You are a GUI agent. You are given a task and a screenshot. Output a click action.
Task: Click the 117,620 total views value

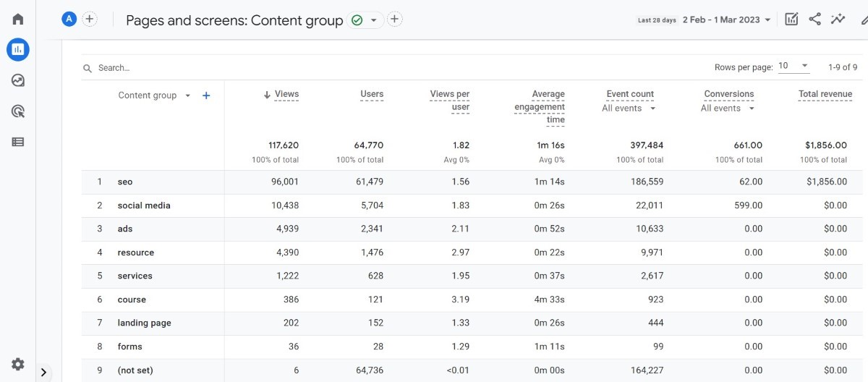pos(282,145)
